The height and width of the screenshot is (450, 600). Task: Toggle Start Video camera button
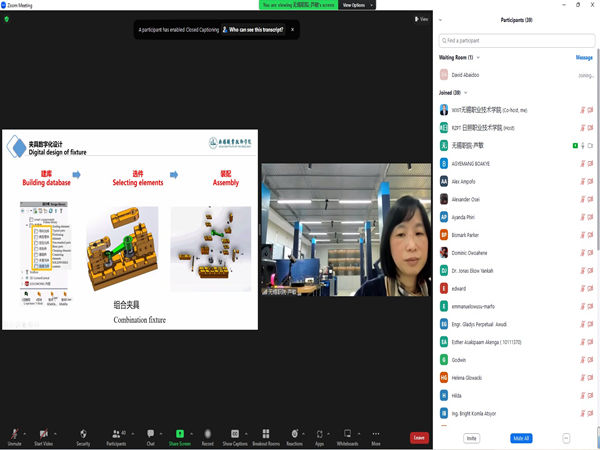pyautogui.click(x=44, y=435)
